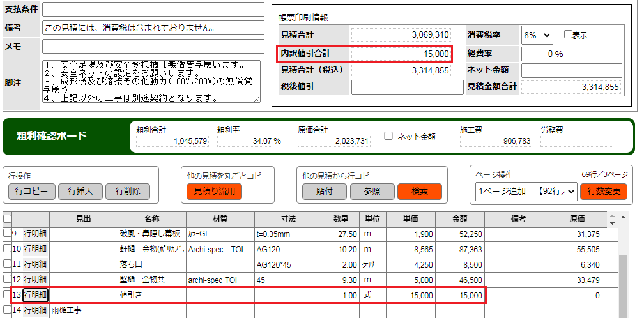Delete the row with the 行削除 button
Screen dimensions: 644x318
point(128,191)
